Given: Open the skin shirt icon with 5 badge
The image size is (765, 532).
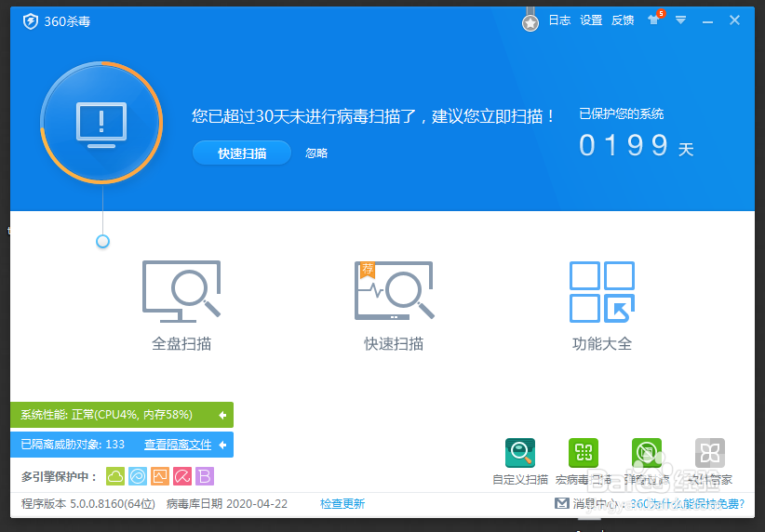Looking at the screenshot, I should pos(655,19).
